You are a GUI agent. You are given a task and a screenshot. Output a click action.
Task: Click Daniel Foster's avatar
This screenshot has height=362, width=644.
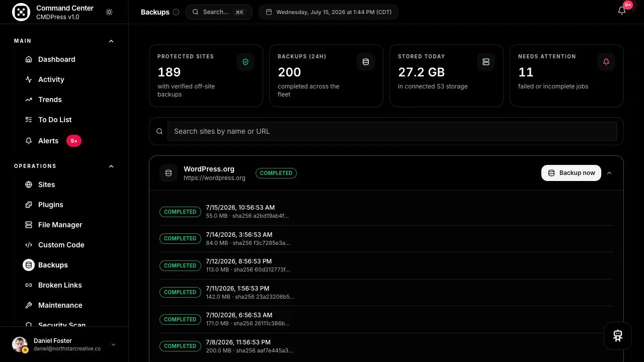20,344
